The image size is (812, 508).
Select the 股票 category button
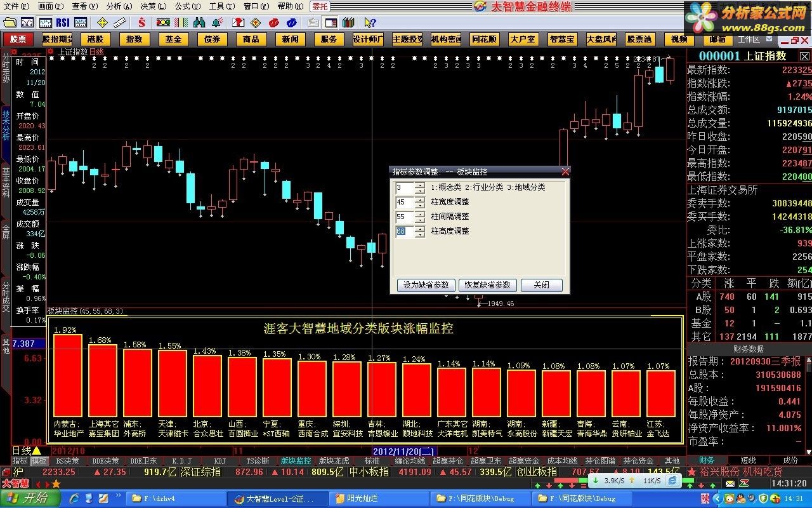(x=18, y=39)
